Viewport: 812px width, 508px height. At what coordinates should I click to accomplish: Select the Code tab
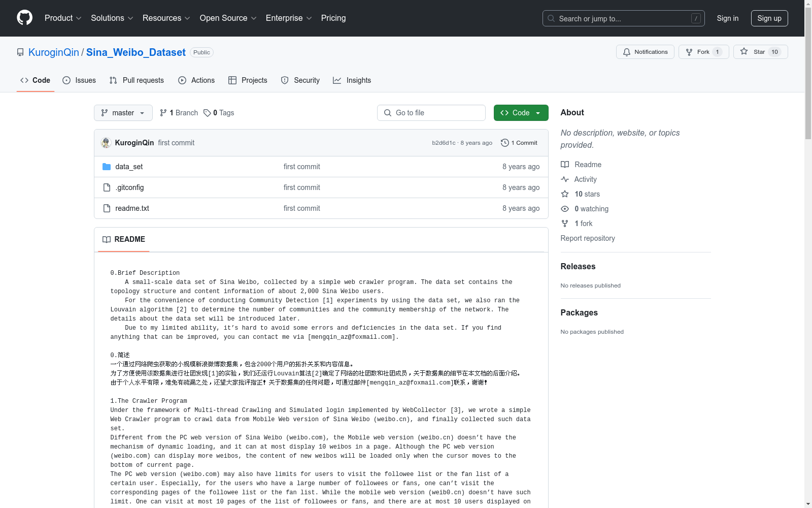(35, 80)
